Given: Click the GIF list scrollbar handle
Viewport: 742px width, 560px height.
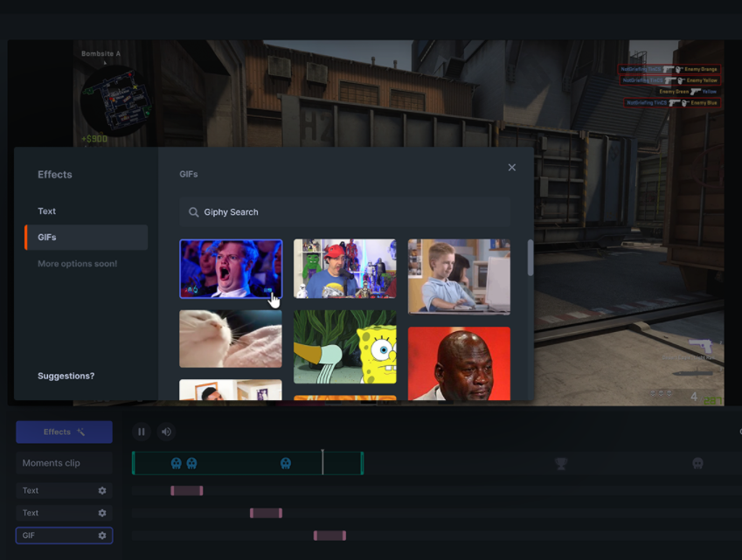Looking at the screenshot, I should coord(530,259).
